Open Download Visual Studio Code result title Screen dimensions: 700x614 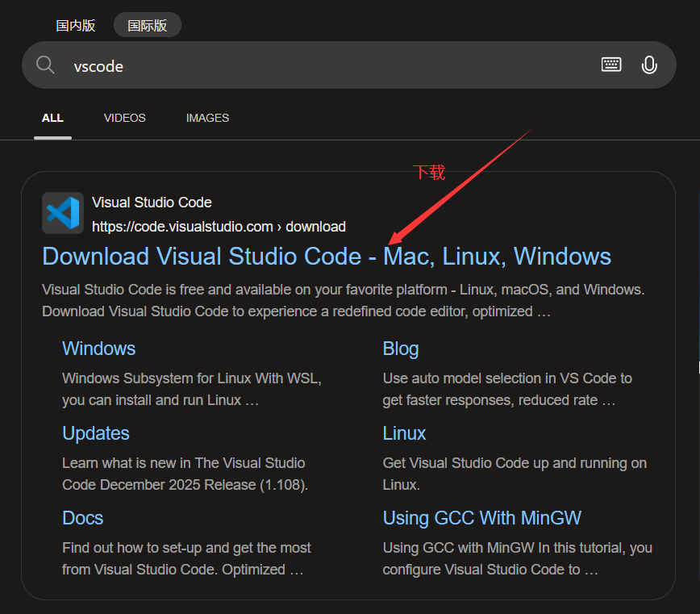tap(327, 257)
